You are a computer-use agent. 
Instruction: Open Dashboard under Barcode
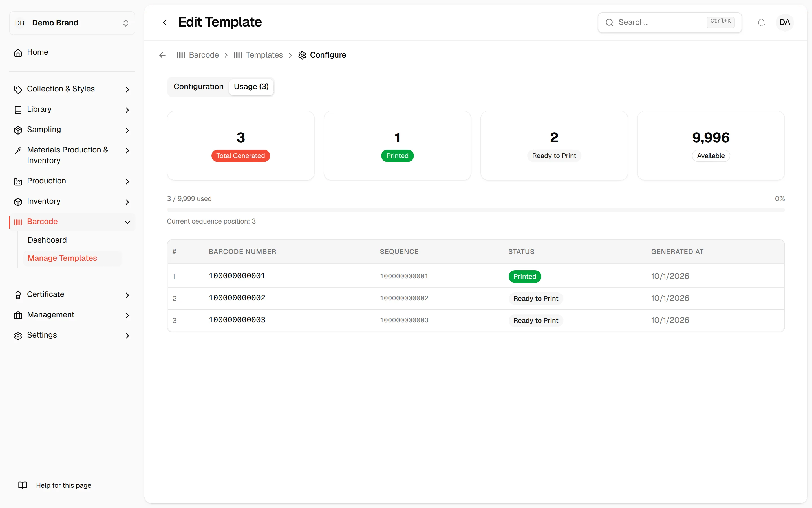47,240
